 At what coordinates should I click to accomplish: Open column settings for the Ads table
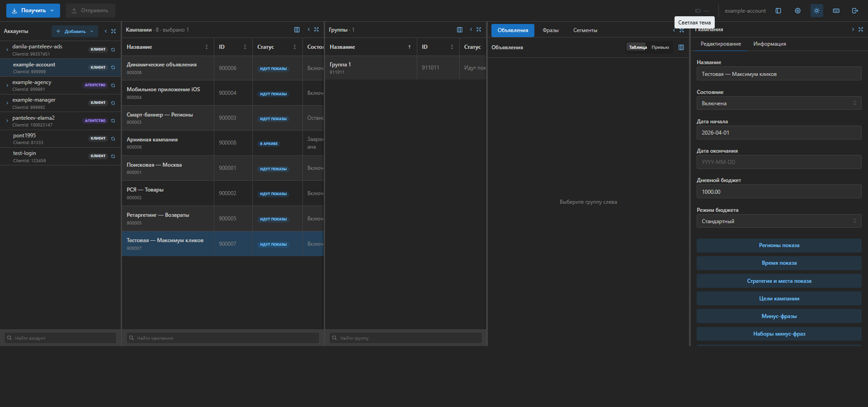point(681,47)
